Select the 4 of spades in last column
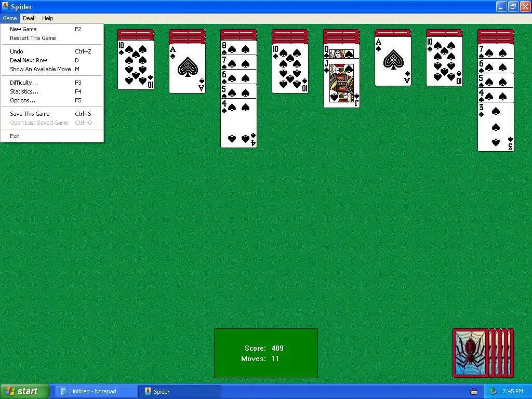The height and width of the screenshot is (399, 532). tap(496, 95)
